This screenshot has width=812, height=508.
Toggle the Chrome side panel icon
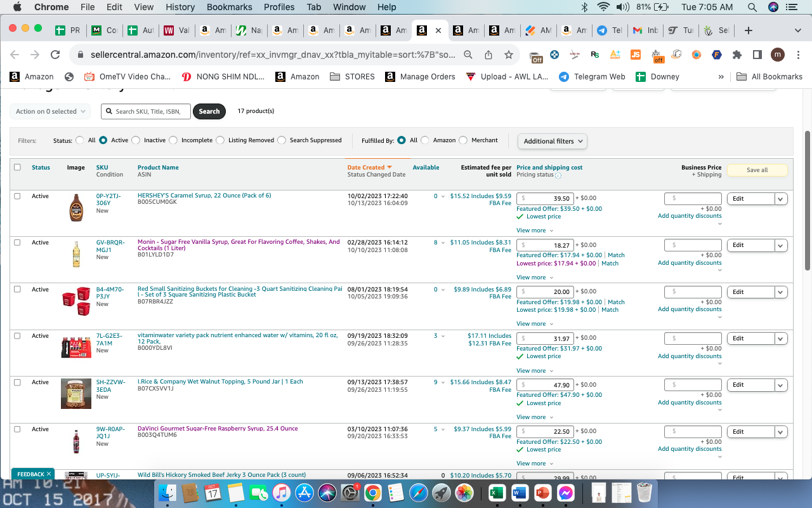(x=757, y=55)
